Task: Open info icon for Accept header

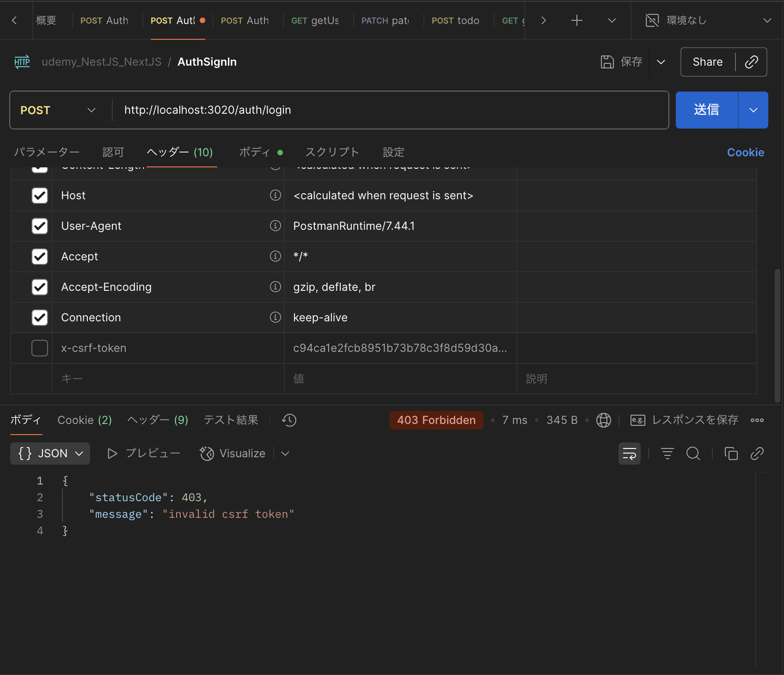Action: click(276, 257)
